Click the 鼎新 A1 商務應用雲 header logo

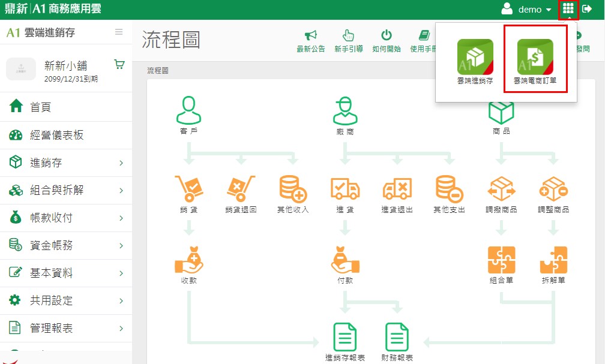53,8
